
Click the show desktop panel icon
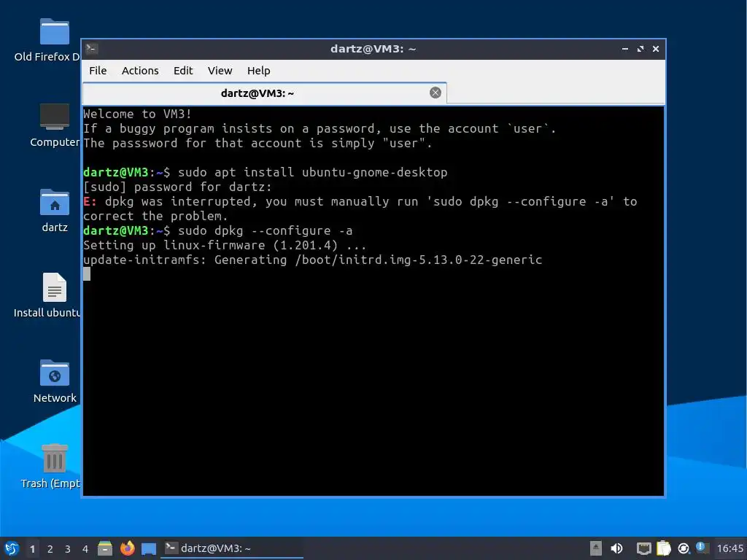click(149, 549)
